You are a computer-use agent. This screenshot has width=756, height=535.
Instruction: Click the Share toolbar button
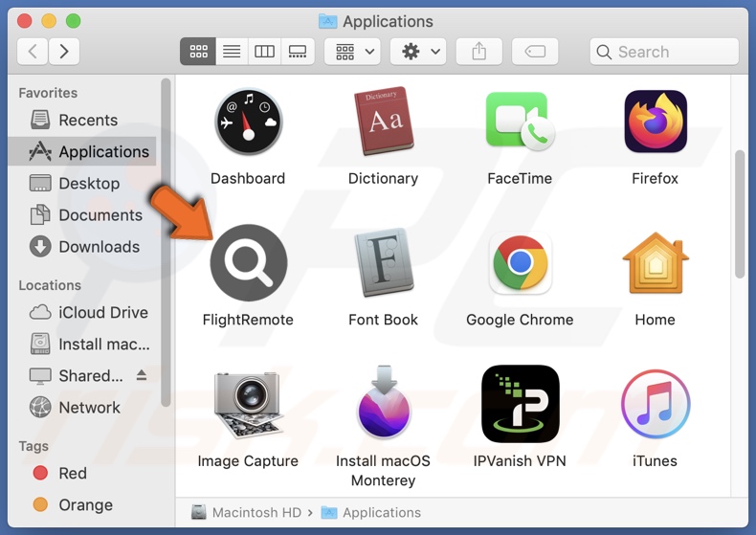coord(478,51)
